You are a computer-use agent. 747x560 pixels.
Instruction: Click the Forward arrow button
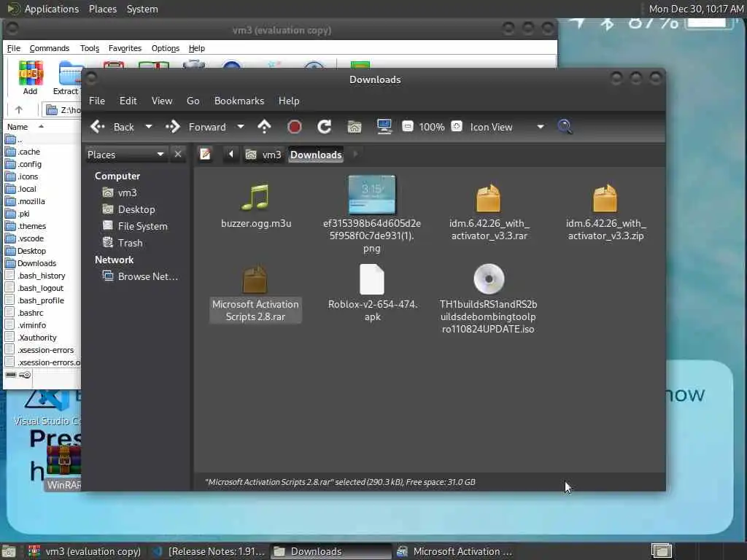coord(173,127)
